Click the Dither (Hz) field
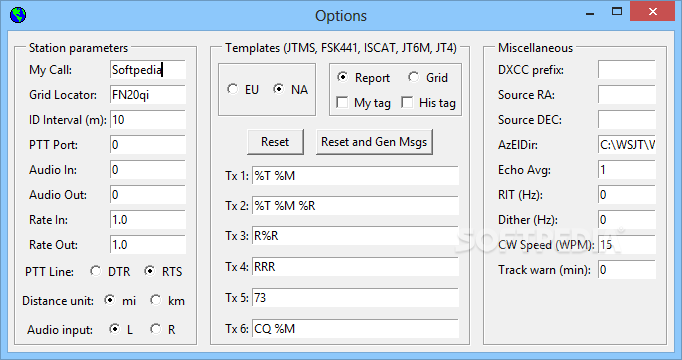Screen dimensions: 682x360 [627, 220]
